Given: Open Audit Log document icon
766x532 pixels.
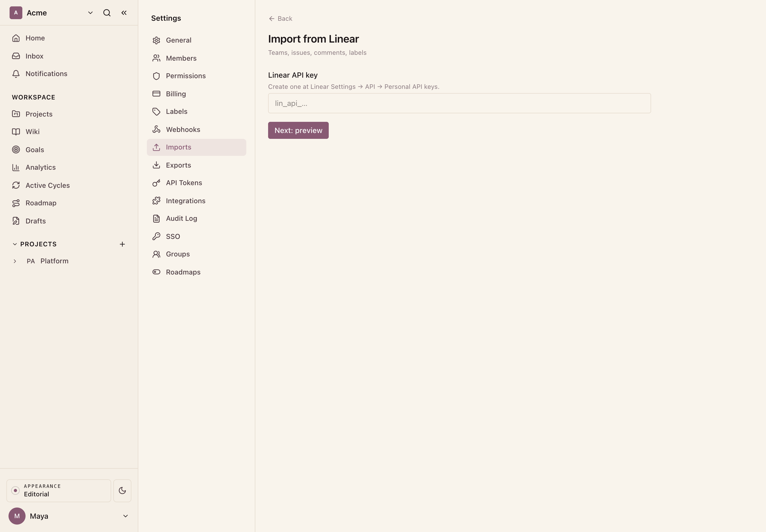Looking at the screenshot, I should 156,219.
